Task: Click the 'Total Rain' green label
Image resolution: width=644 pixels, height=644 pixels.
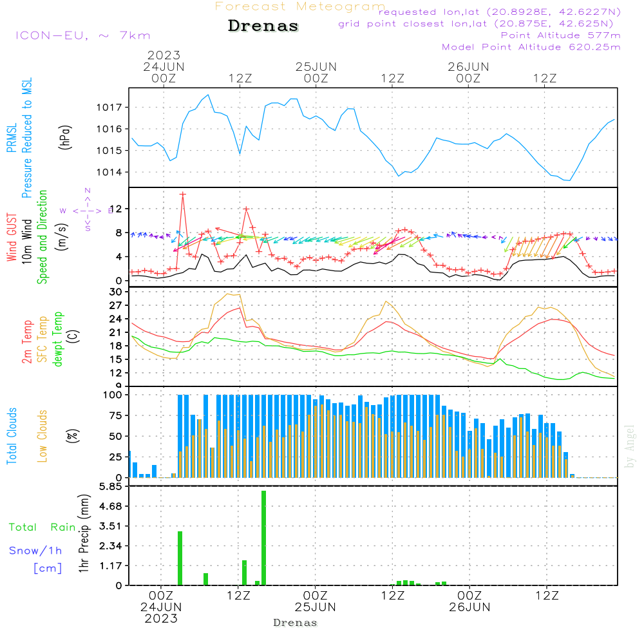Action: click(x=43, y=527)
